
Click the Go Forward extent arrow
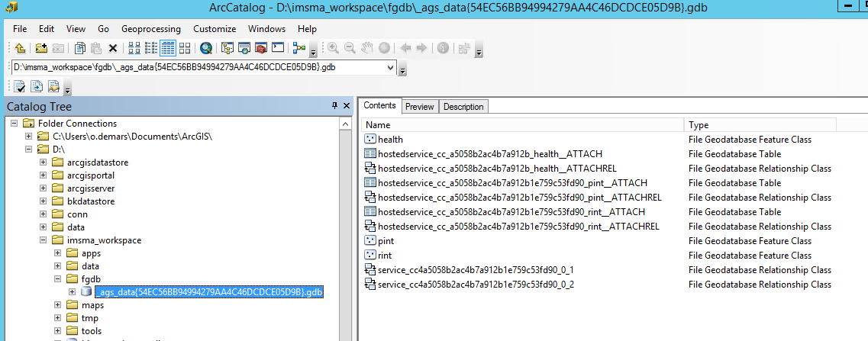pos(421,48)
